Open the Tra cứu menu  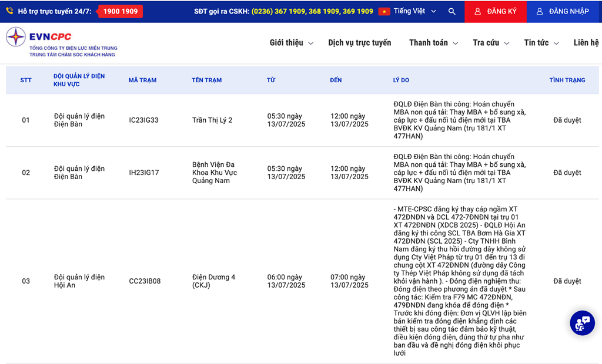pos(486,43)
